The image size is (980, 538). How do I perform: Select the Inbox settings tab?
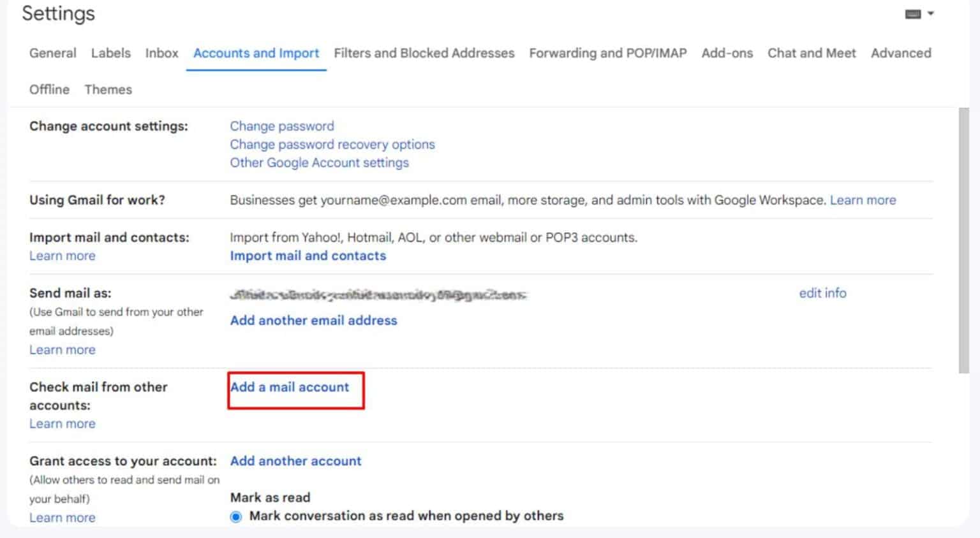(x=161, y=54)
